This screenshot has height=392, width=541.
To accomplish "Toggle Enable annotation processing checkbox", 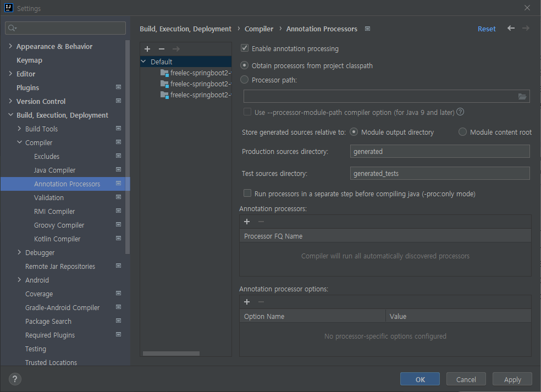I will tap(245, 48).
